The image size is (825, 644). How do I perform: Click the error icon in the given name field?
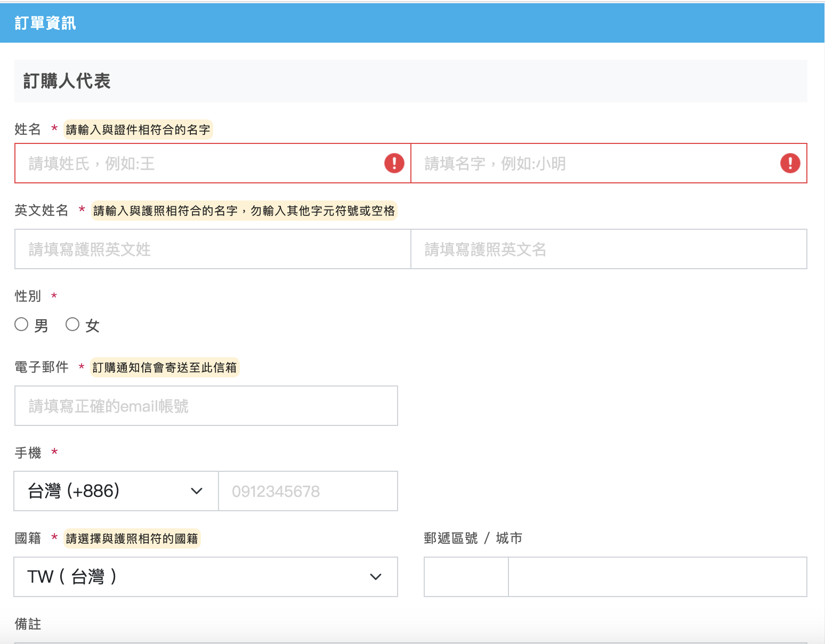790,163
